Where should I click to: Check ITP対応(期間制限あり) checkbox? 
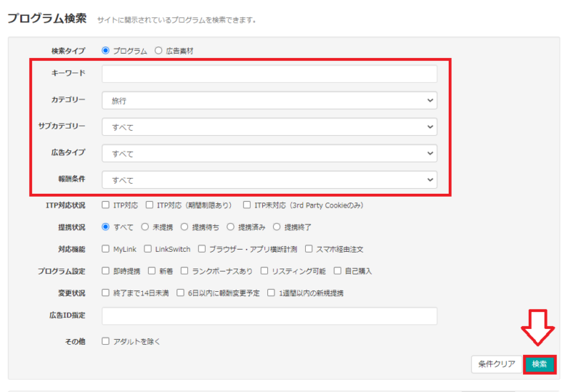tap(150, 205)
